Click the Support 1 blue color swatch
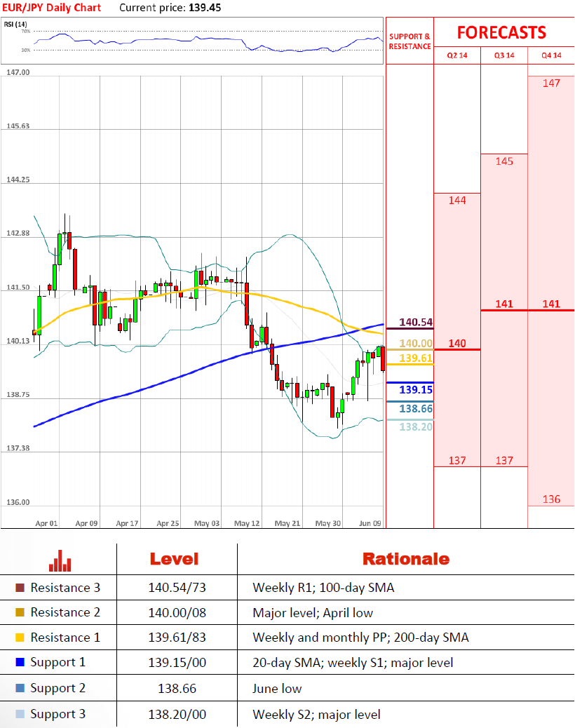This screenshot has height=728, width=575. [20, 662]
